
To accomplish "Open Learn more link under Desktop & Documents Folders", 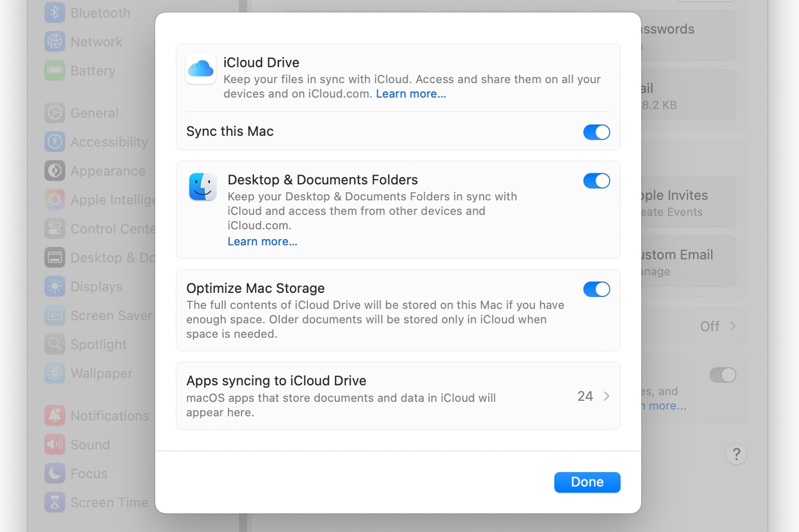I will 263,242.
